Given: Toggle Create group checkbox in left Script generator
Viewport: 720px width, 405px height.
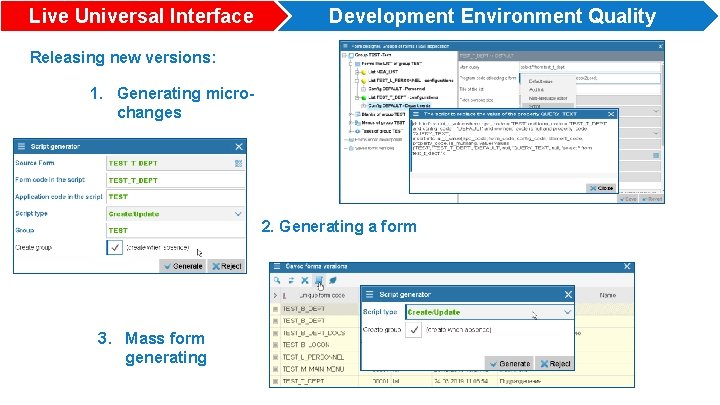Looking at the screenshot, I should click(x=115, y=248).
